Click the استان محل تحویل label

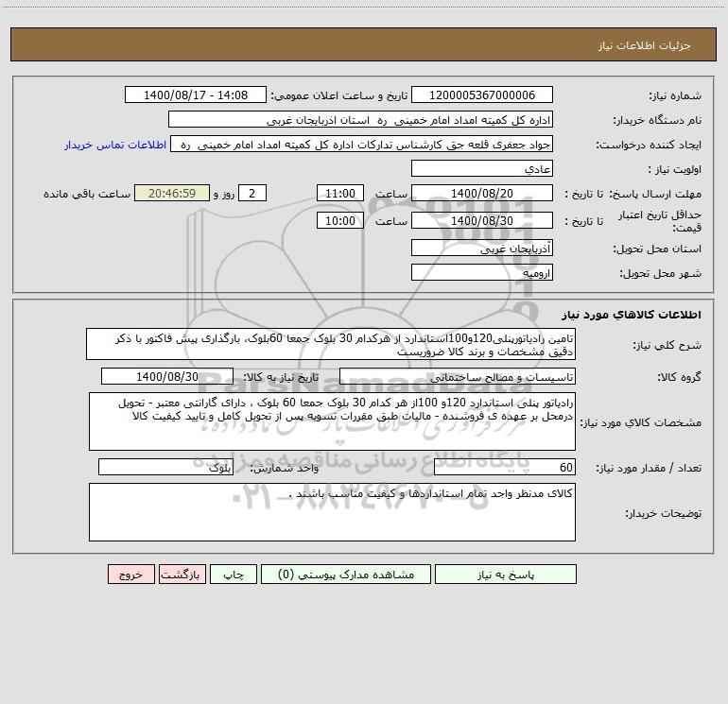[657, 249]
